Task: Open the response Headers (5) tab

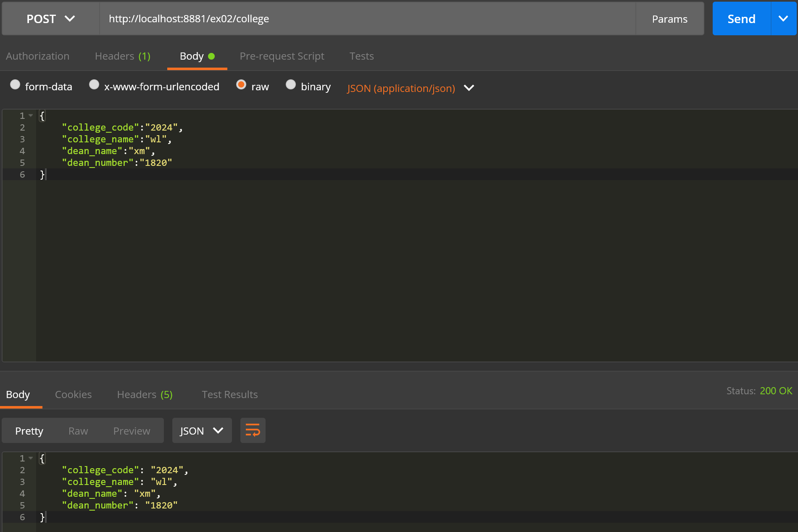Action: point(145,395)
